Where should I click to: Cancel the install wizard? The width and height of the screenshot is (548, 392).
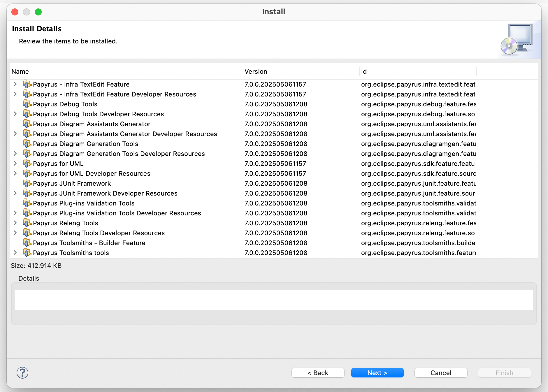click(441, 373)
